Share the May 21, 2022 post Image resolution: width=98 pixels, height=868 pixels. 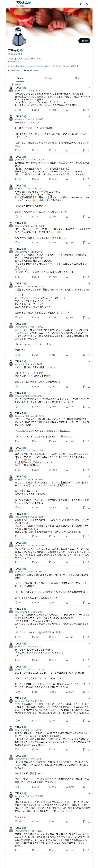89,179
